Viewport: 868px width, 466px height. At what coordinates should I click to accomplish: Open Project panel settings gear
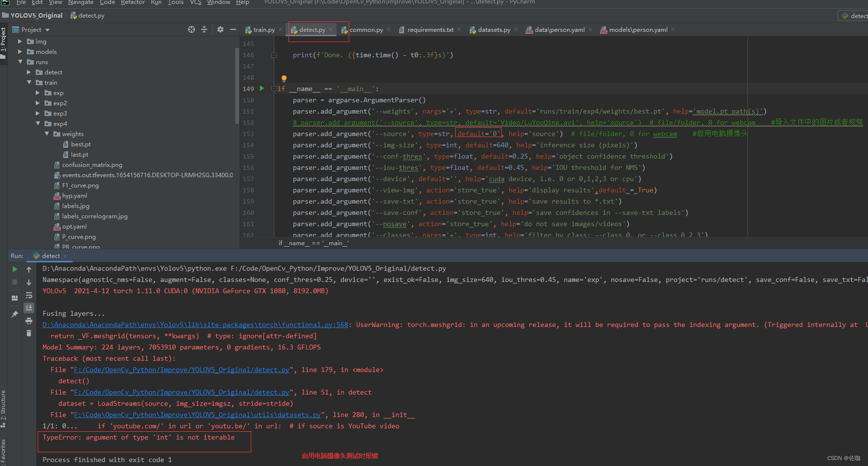coord(220,29)
